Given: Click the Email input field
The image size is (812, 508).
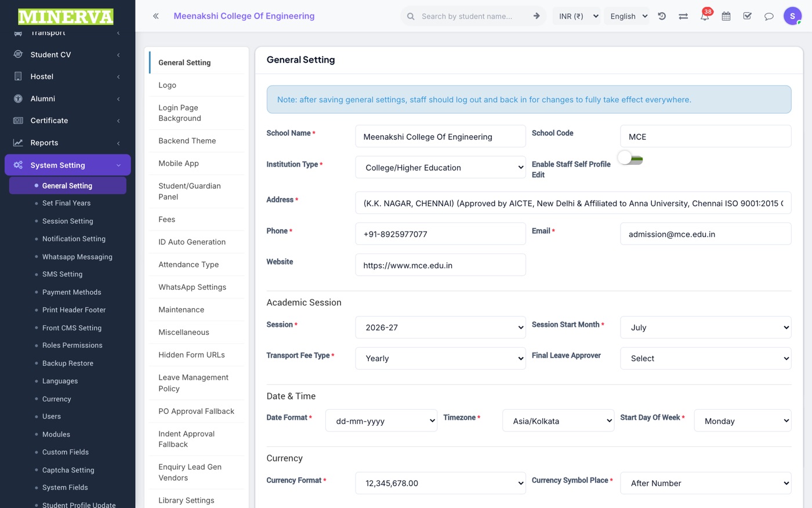Looking at the screenshot, I should [706, 234].
